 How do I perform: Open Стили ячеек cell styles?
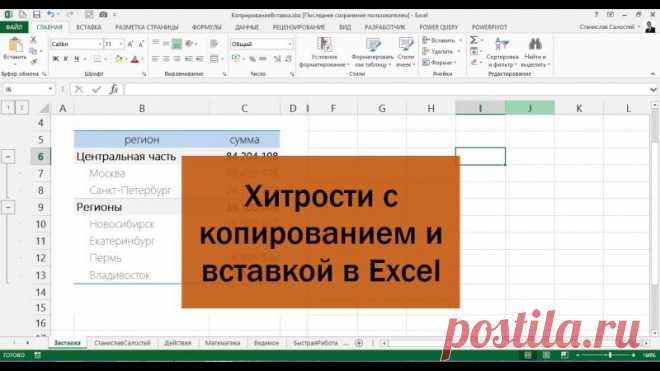point(406,52)
